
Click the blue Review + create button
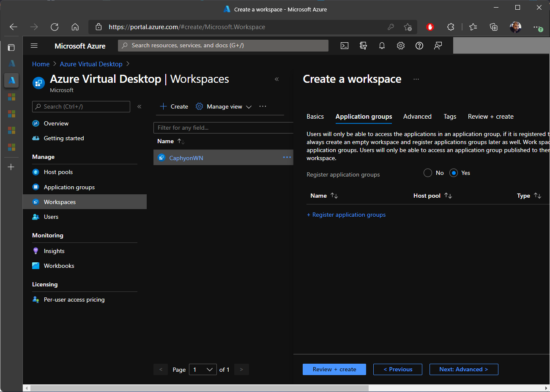[x=334, y=369]
